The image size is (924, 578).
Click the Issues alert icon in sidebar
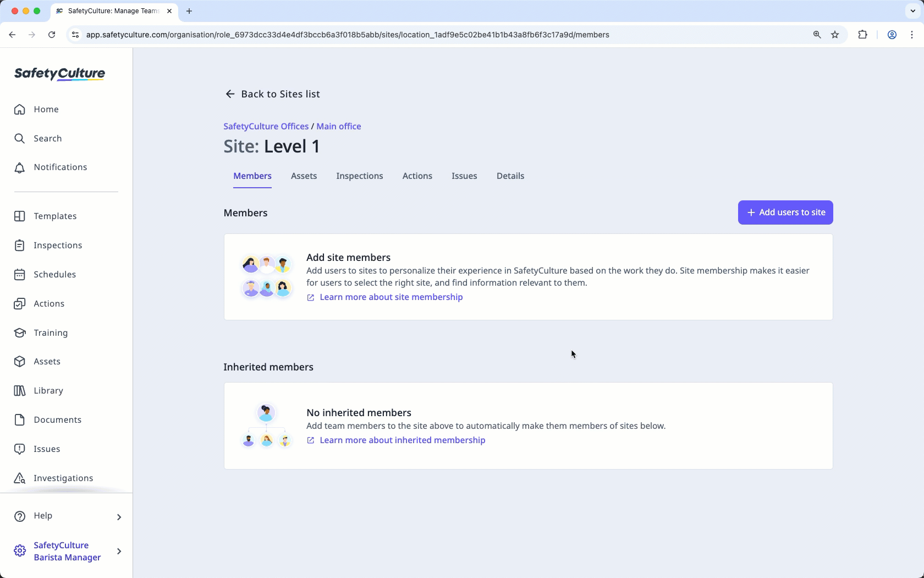20,449
